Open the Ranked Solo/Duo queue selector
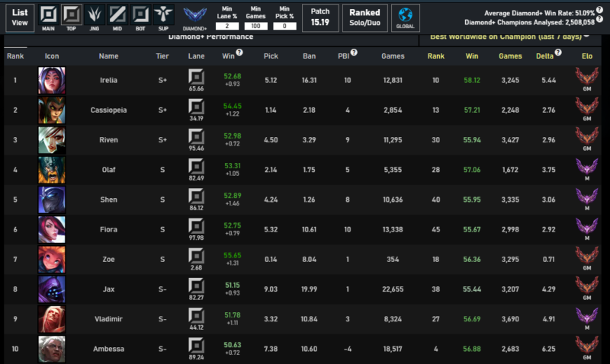 tap(364, 17)
